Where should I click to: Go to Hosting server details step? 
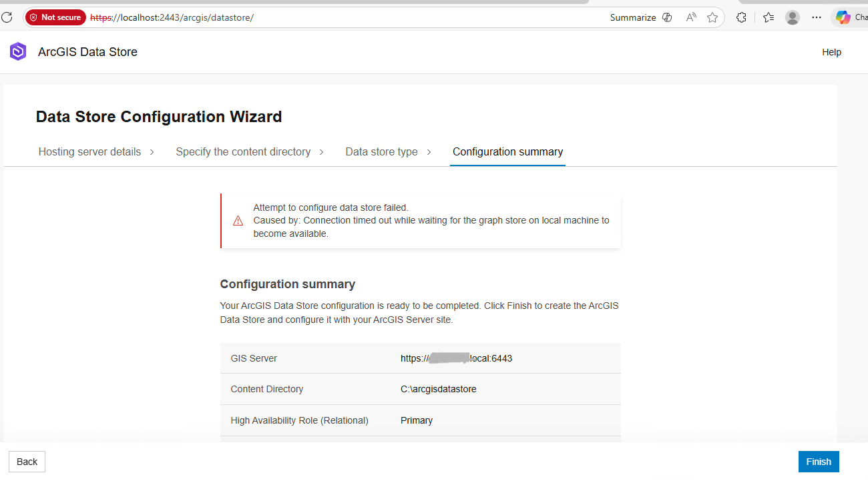click(90, 152)
